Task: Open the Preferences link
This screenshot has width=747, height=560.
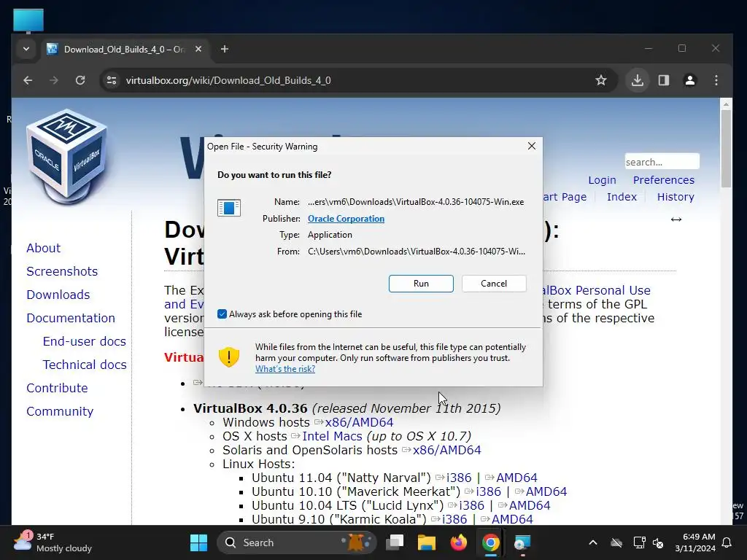Action: 664,180
